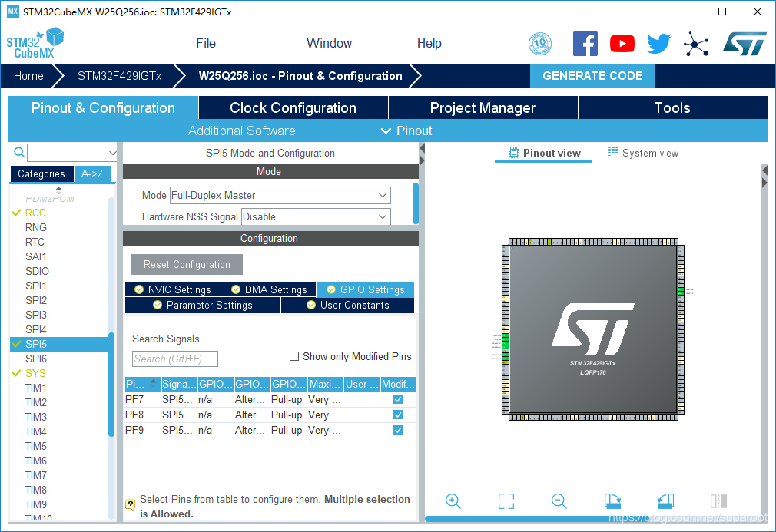Open the User Constants tab

click(347, 305)
